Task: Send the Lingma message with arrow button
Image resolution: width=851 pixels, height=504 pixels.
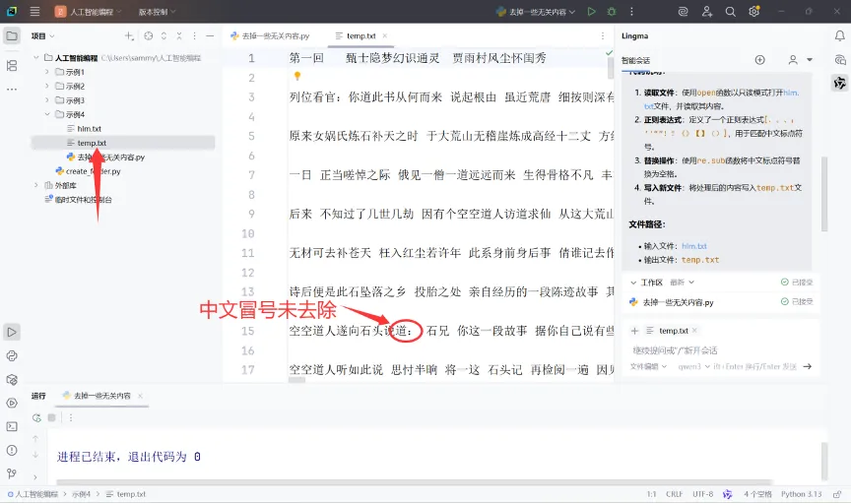Action: point(808,367)
